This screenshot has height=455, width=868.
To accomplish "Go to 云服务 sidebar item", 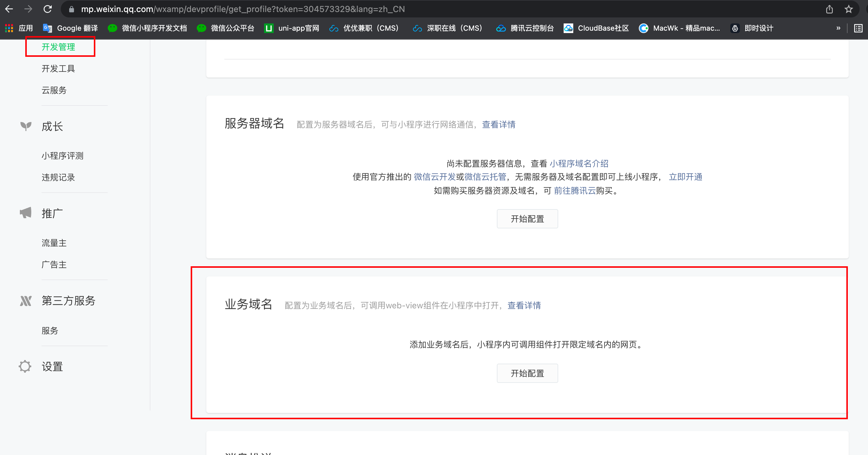I will (54, 90).
